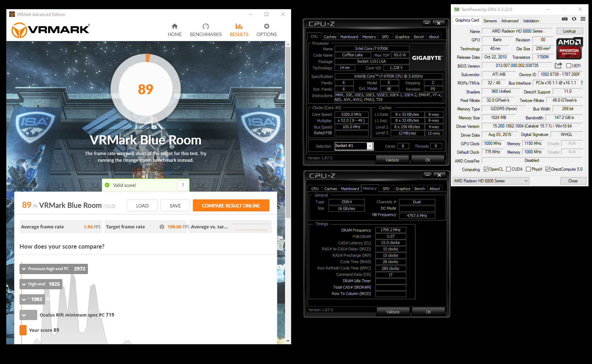Open the Socket #1 selection dropdown
This screenshot has height=364, width=592.
(370, 146)
